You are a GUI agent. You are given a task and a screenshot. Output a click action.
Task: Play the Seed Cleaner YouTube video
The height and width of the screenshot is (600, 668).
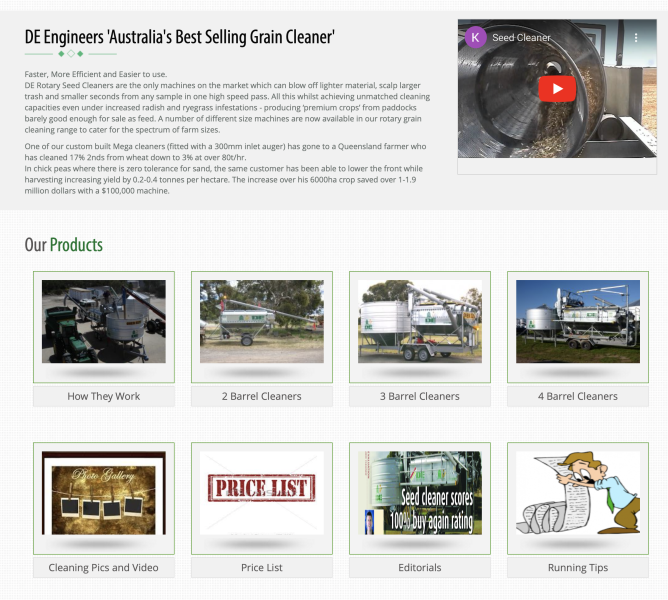click(x=557, y=89)
